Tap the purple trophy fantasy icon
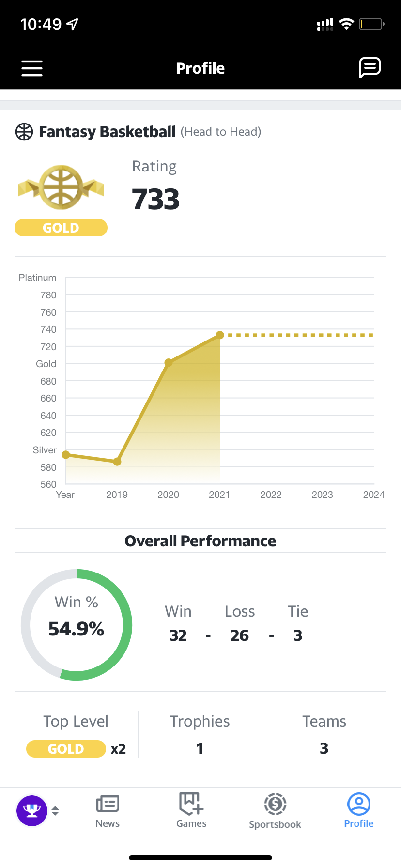Image resolution: width=401 pixels, height=868 pixels. (x=32, y=810)
